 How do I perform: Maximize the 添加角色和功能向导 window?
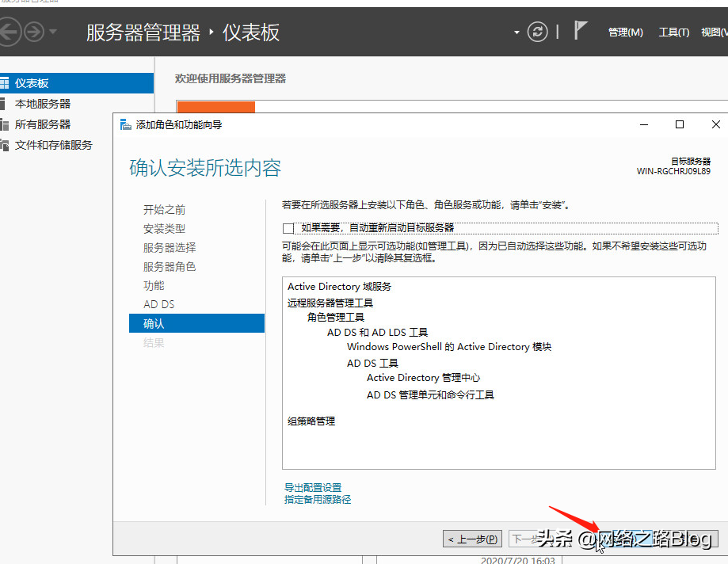(x=679, y=124)
